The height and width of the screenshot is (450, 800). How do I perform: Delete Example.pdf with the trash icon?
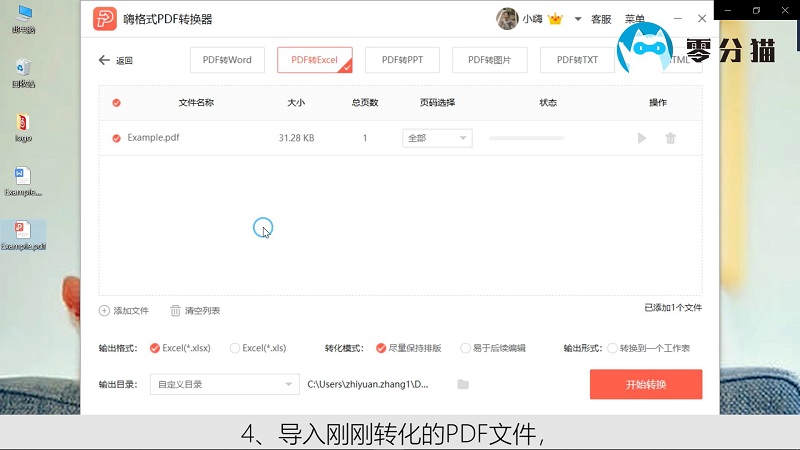(x=670, y=138)
